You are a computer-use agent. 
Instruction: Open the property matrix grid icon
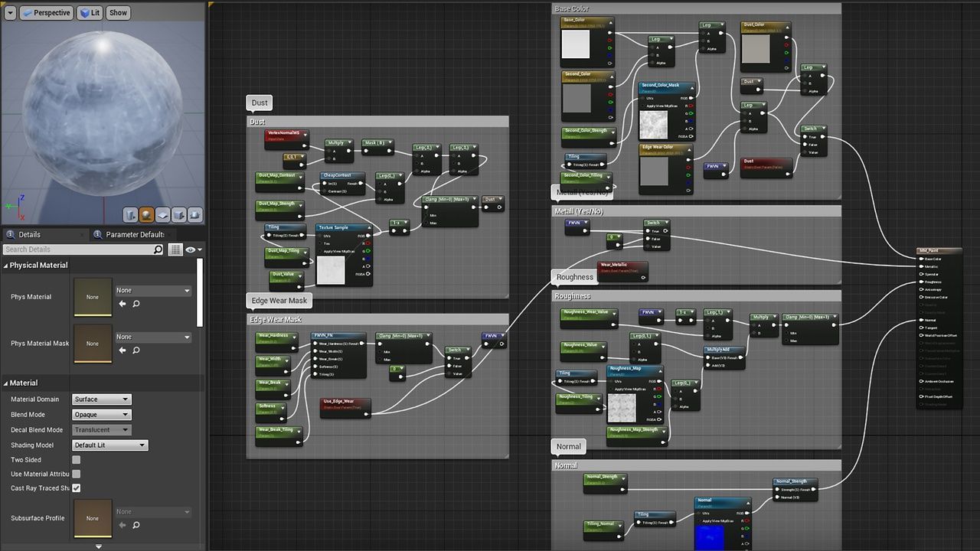tap(175, 249)
